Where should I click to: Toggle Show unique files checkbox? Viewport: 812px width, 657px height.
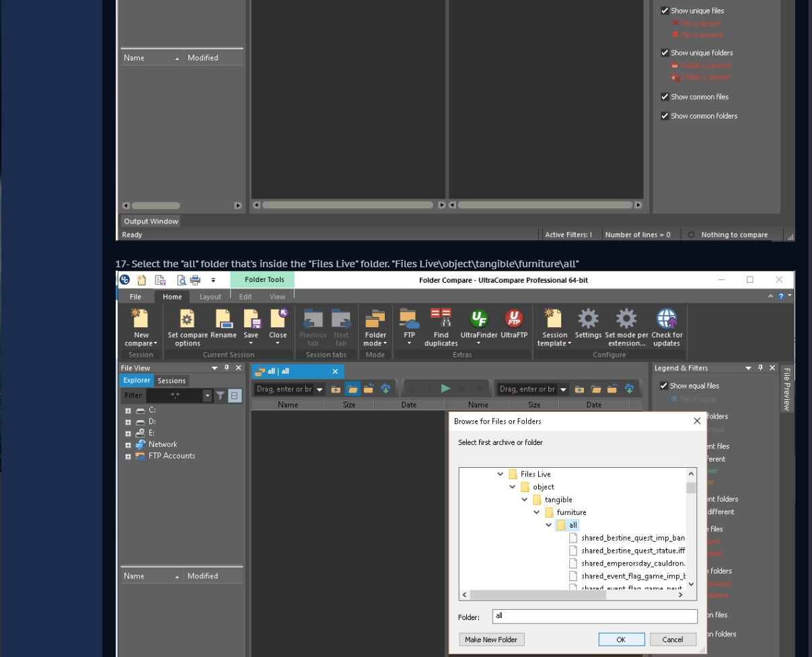pyautogui.click(x=665, y=11)
